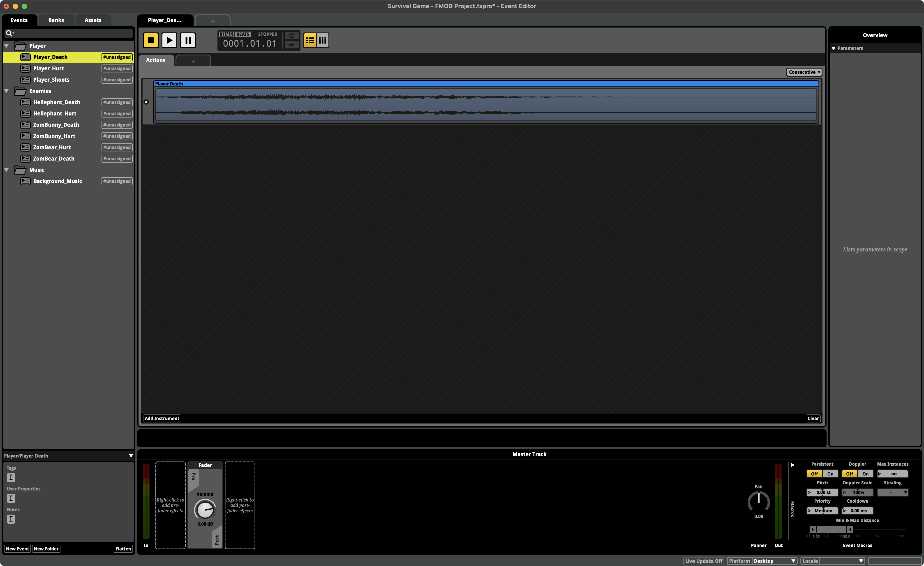924x566 pixels.
Task: Switch to list view icon
Action: point(310,41)
